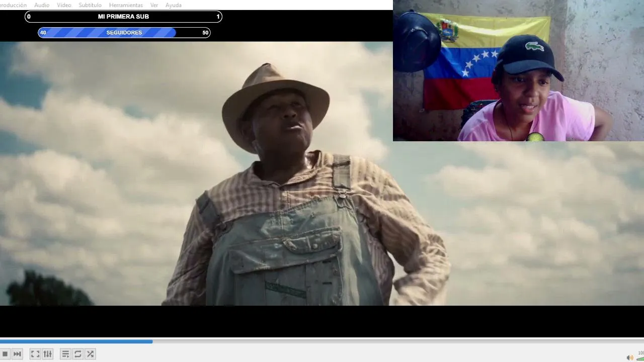Open the Ayuda menu
Image resolution: width=644 pixels, height=362 pixels.
pos(174,5)
